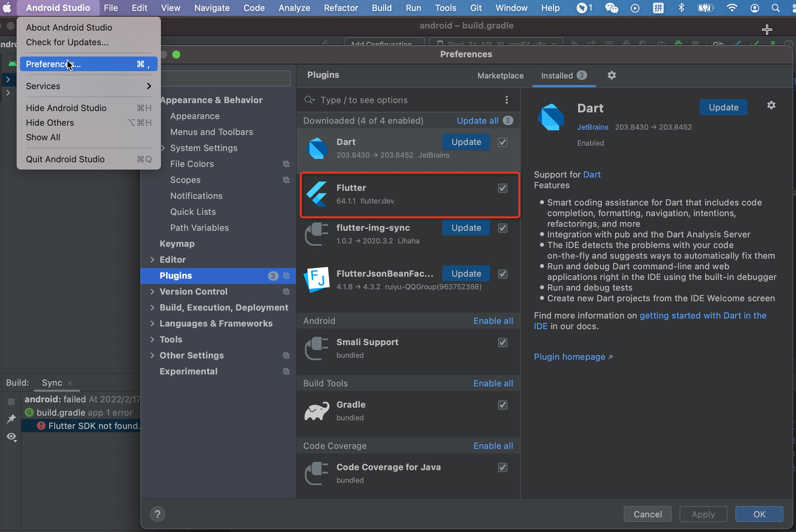
Task: Switch to the Marketplace tab
Action: click(x=500, y=76)
